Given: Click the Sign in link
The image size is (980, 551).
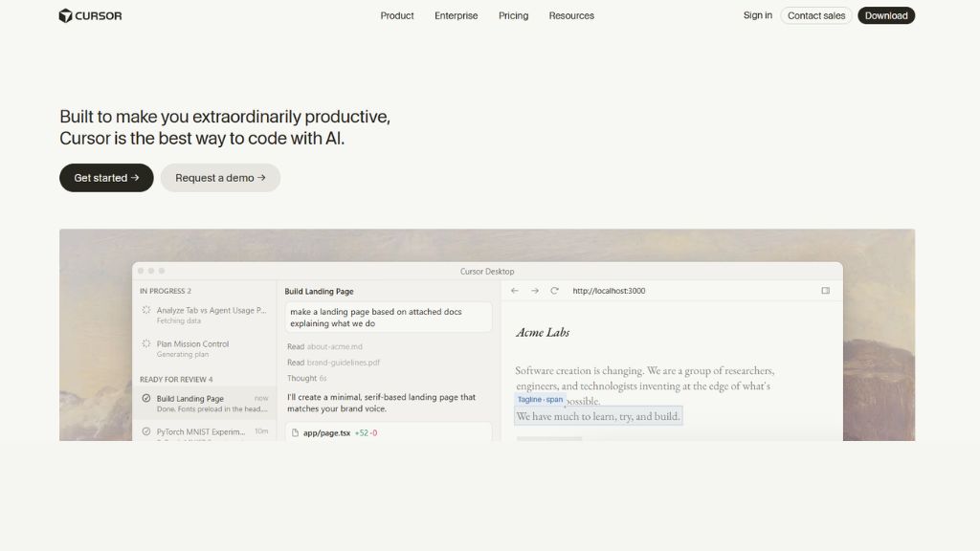Looking at the screenshot, I should click(758, 15).
